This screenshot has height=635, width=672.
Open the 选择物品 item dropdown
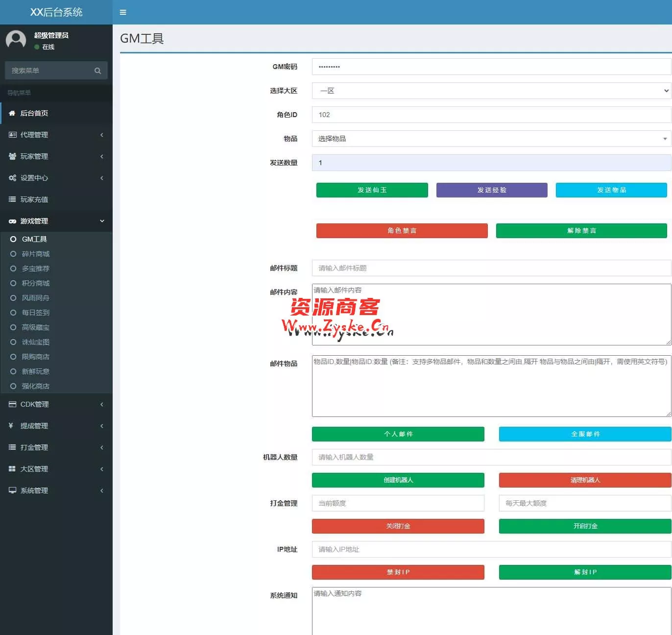[491, 139]
